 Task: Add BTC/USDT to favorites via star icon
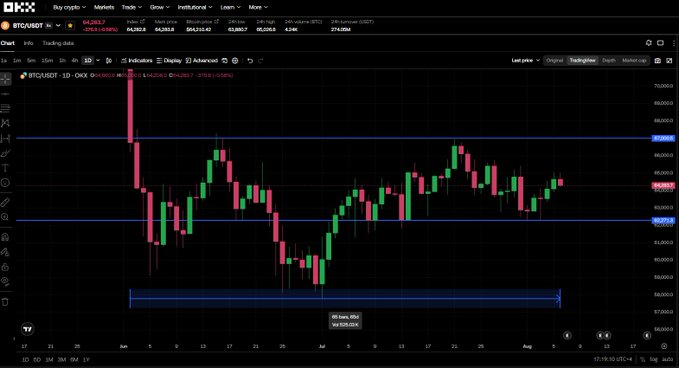[70, 26]
